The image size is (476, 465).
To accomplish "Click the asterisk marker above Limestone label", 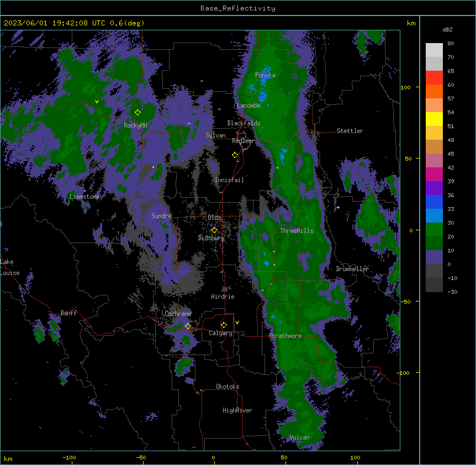I will click(x=84, y=191).
